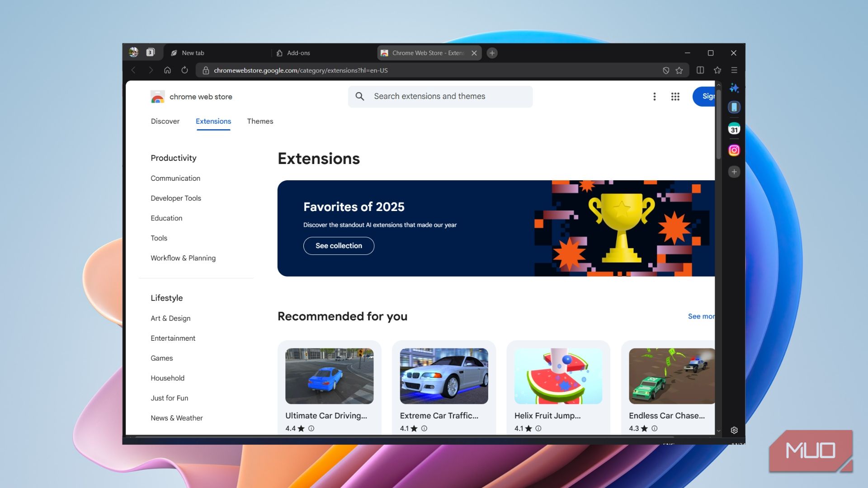868x488 pixels.
Task: Open sidebar settings gear icon
Action: pyautogui.click(x=734, y=430)
